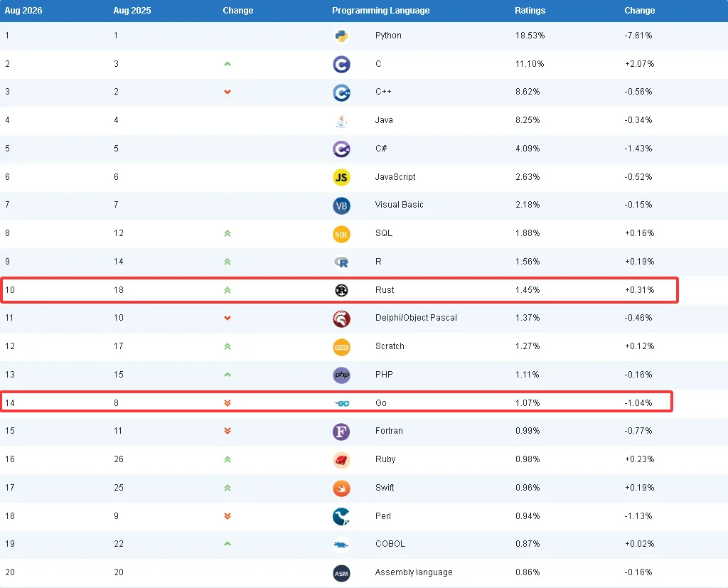Click the PHP logo icon
This screenshot has height=588, width=728.
(341, 375)
